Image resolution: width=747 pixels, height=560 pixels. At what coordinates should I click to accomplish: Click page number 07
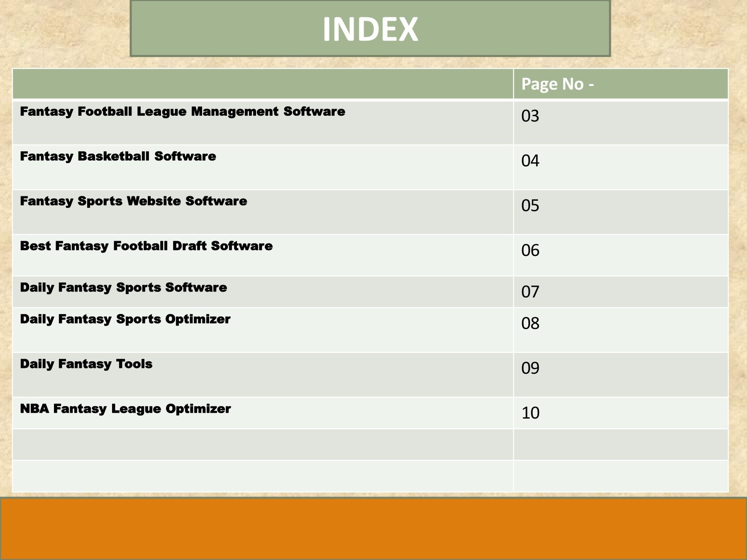coord(530,292)
